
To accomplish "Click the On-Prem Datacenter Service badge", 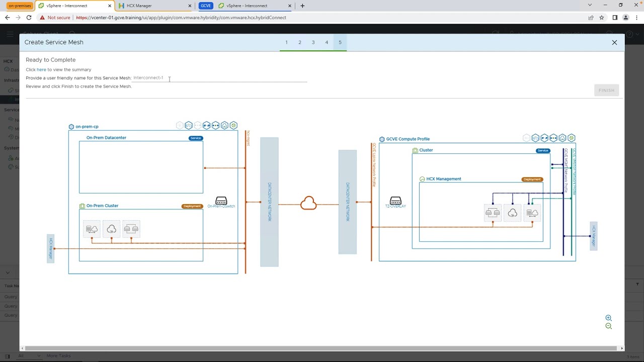I will [x=196, y=138].
